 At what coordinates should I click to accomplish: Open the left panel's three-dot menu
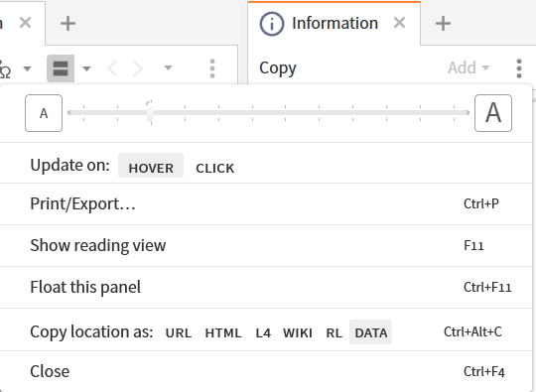[x=212, y=68]
